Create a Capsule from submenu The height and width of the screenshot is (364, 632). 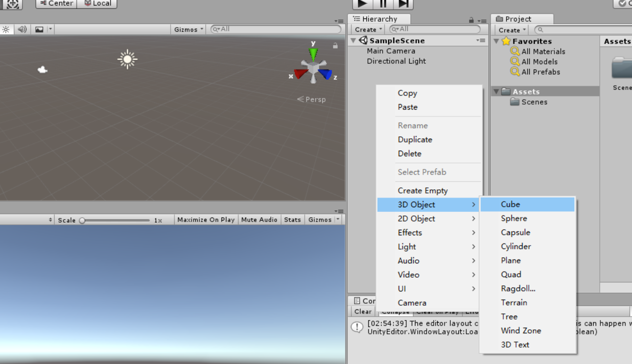click(x=528, y=232)
